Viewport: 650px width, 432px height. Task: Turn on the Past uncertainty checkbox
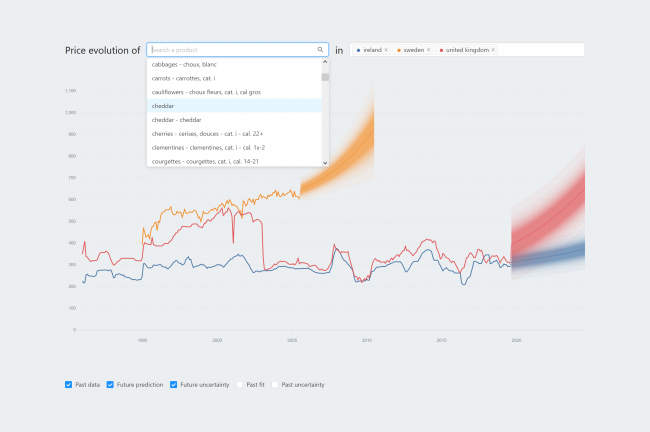click(x=276, y=384)
